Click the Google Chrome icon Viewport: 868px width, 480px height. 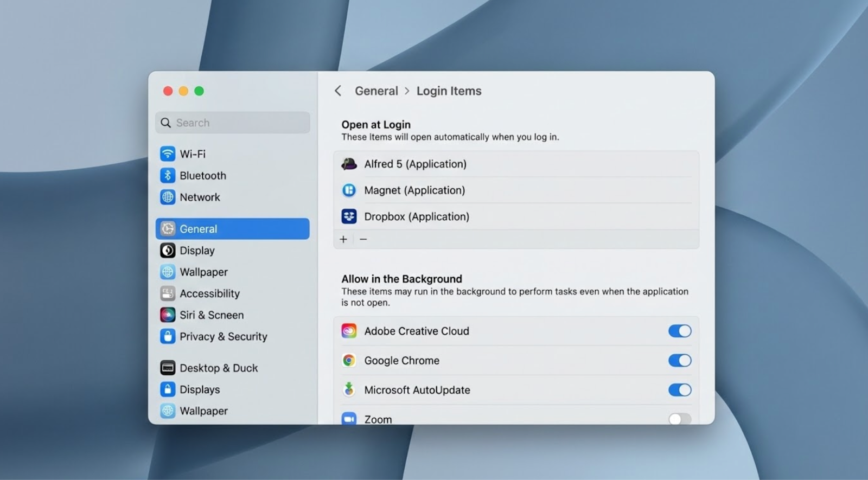point(349,360)
